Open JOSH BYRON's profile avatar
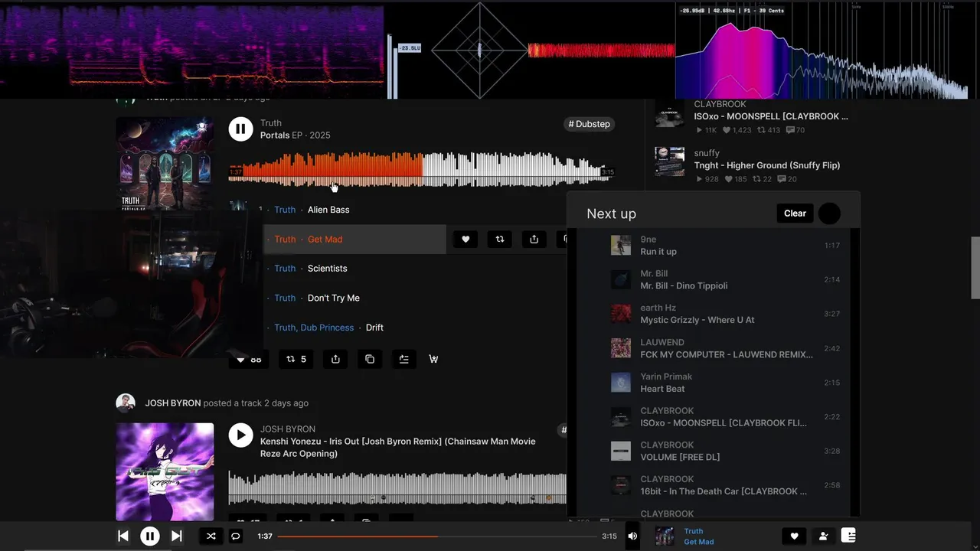This screenshot has height=551, width=980. (x=126, y=403)
